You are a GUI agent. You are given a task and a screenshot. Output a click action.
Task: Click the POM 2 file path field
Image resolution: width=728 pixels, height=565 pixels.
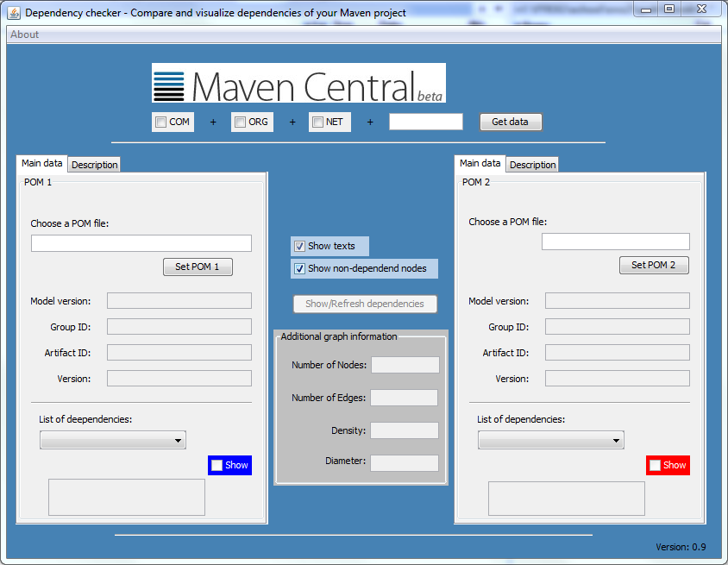(x=616, y=242)
